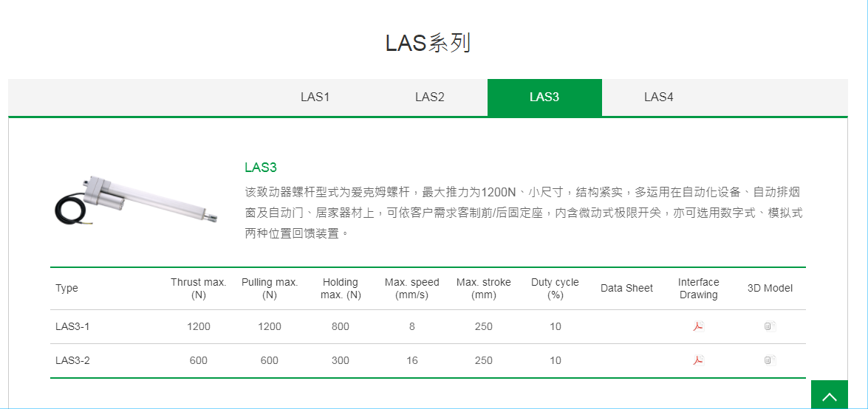Image resolution: width=868 pixels, height=409 pixels.
Task: Click the LAS系列 page title
Action: [428, 43]
